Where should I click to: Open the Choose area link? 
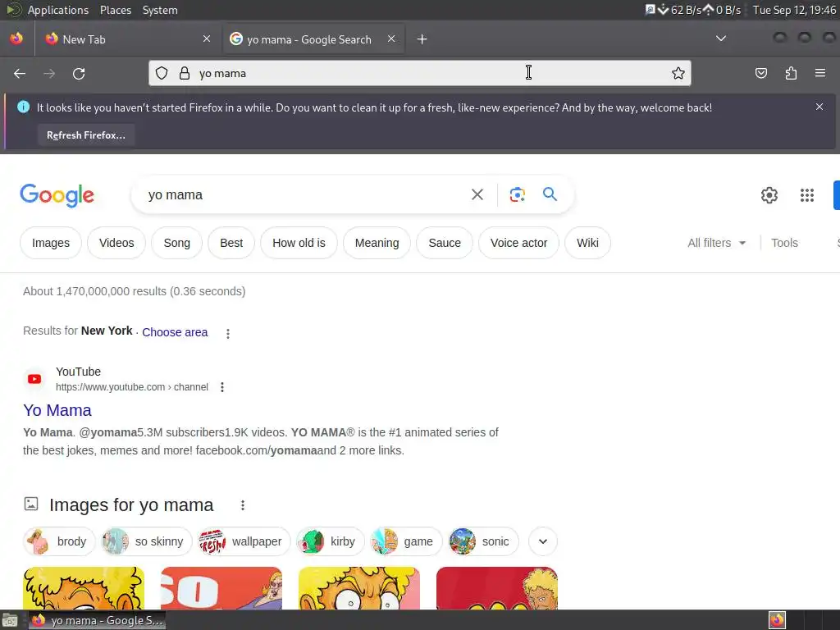pyautogui.click(x=175, y=332)
